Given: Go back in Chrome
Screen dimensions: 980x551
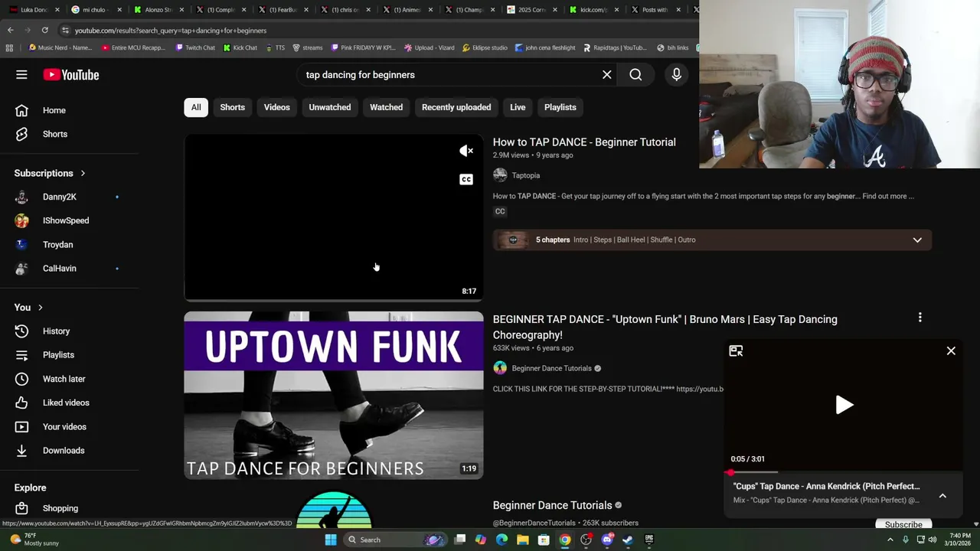Looking at the screenshot, I should [x=10, y=30].
